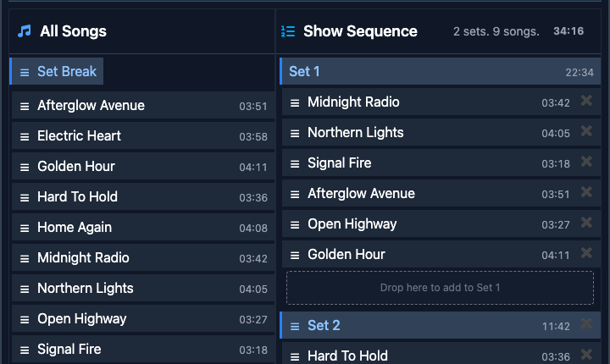The width and height of the screenshot is (610, 364).
Task: Delete the Set 2 header
Action: (586, 325)
